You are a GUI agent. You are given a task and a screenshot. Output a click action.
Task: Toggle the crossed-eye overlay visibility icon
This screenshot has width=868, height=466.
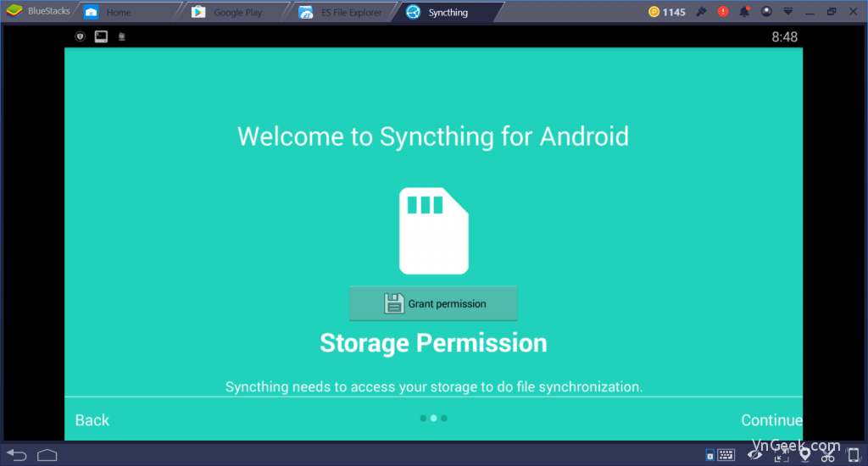coord(754,455)
